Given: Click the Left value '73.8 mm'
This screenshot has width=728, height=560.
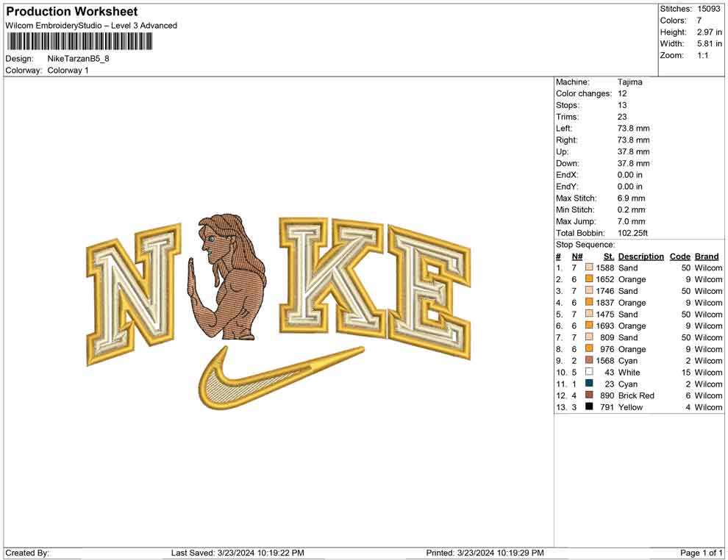Looking at the screenshot, I should click(x=634, y=128).
